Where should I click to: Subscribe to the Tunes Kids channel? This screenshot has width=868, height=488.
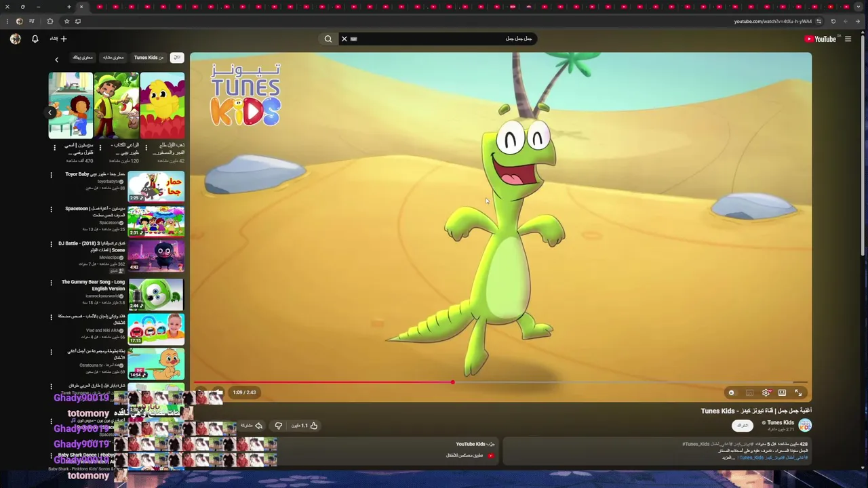click(x=743, y=426)
